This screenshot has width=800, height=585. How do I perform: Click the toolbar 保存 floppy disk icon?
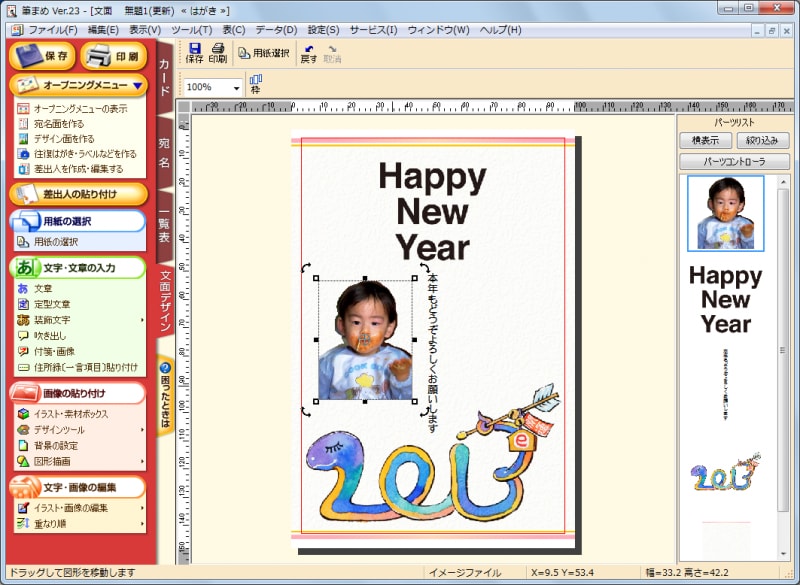(194, 48)
